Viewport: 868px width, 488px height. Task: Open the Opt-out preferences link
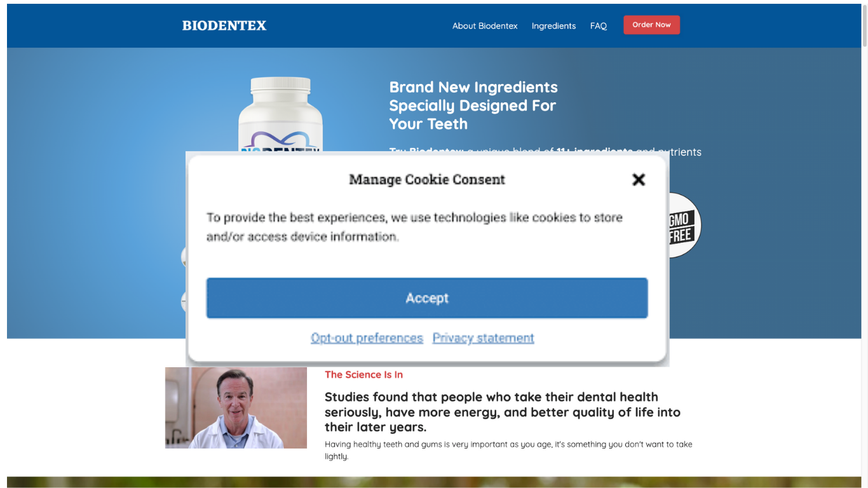click(x=367, y=338)
